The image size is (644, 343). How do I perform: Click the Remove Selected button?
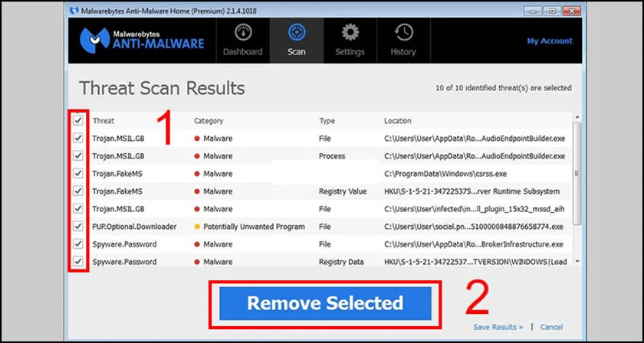(325, 304)
